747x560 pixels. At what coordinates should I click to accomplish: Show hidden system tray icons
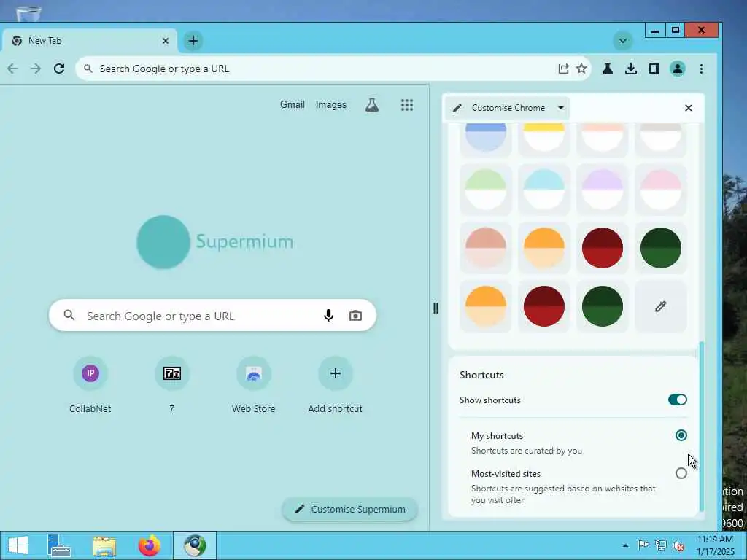click(x=625, y=545)
